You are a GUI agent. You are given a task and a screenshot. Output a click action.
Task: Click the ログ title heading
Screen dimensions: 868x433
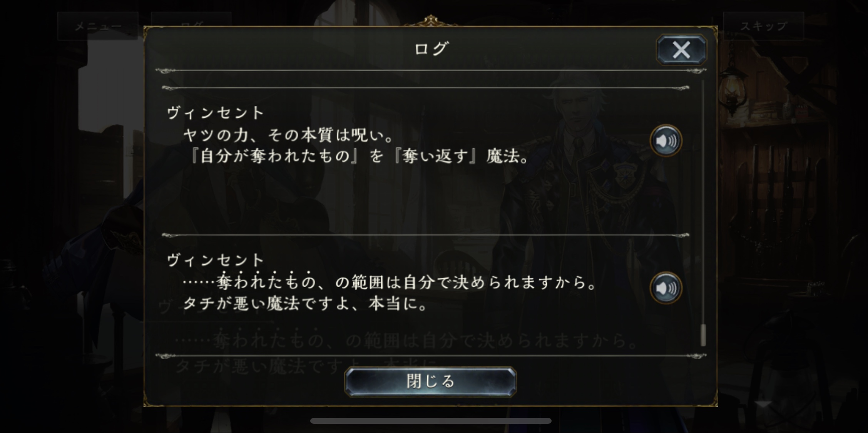(x=431, y=49)
